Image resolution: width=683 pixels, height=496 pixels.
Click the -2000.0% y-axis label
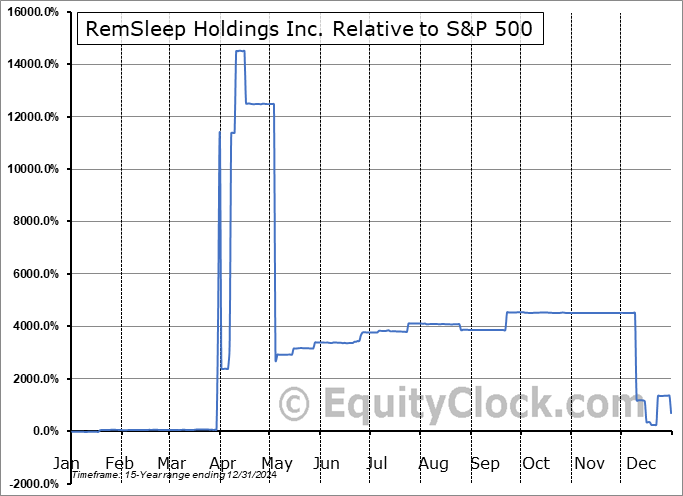[36, 484]
